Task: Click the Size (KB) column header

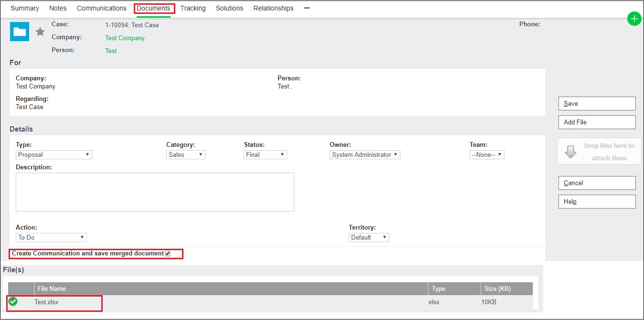Action: point(507,288)
